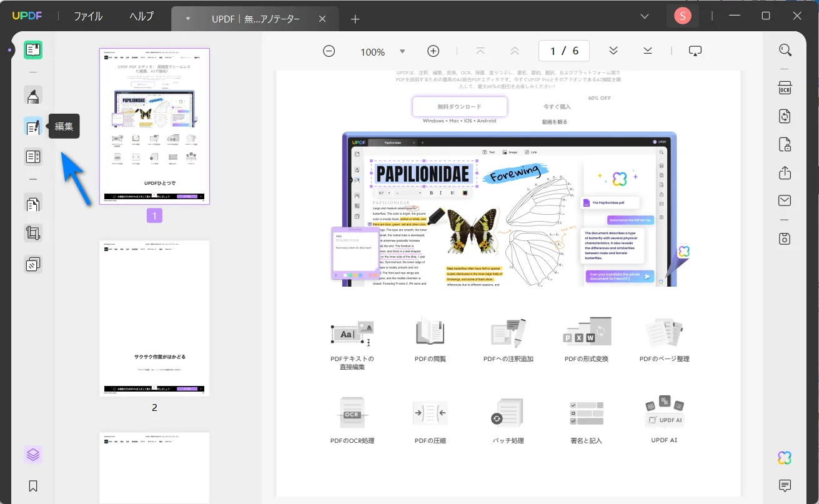Click the バッチ処理 feature icon
819x504 pixels.
pyautogui.click(x=507, y=413)
